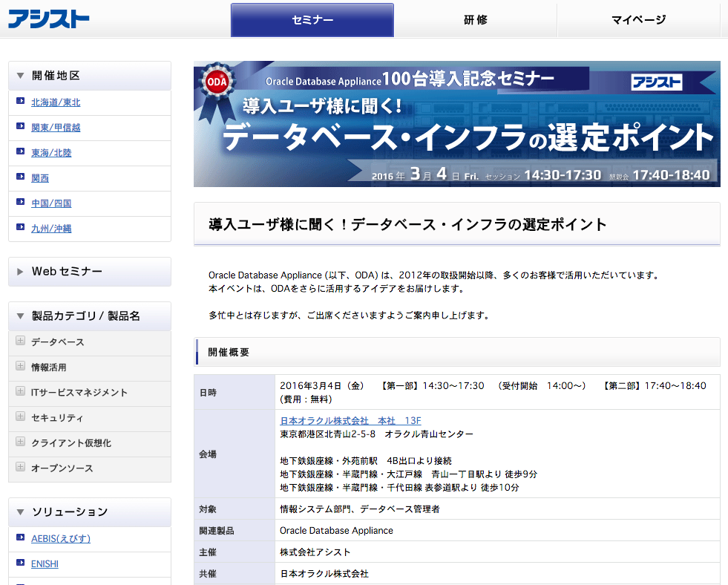Image resolution: width=728 pixels, height=585 pixels.
Task: Expand the オープンソース plus icon
Action: pyautogui.click(x=20, y=467)
